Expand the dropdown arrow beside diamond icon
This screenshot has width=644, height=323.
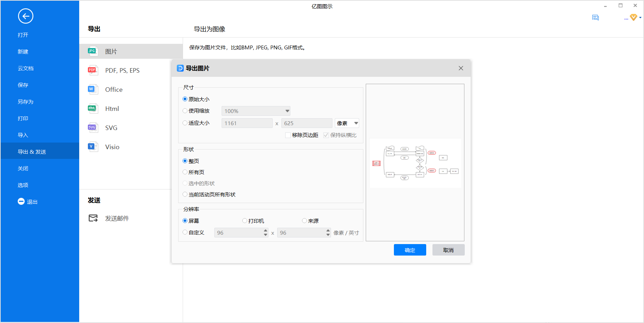pos(640,17)
